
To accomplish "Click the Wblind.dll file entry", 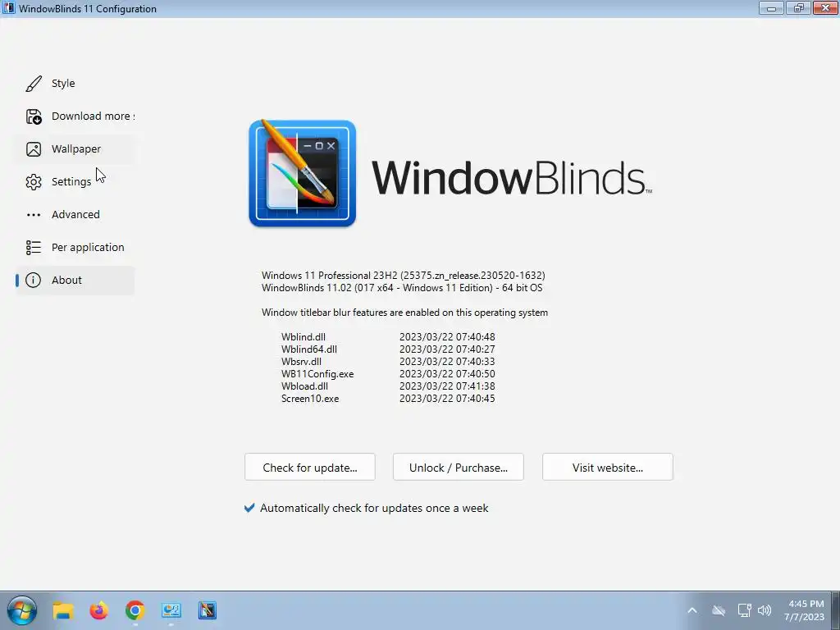I will click(x=304, y=337).
